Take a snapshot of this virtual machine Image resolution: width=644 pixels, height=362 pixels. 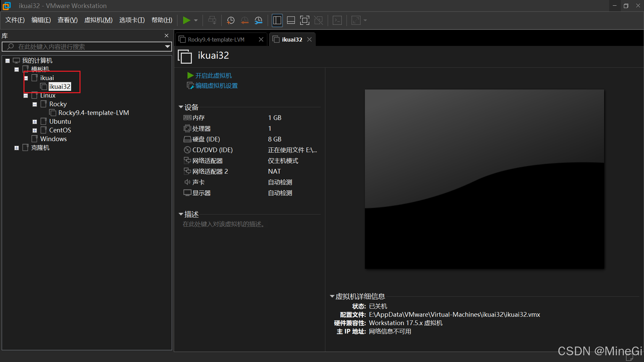(230, 20)
